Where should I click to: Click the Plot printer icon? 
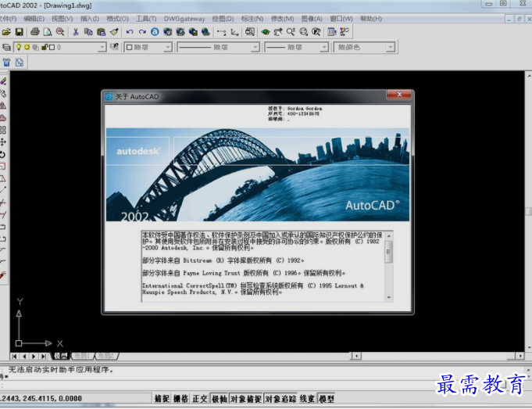[34, 32]
